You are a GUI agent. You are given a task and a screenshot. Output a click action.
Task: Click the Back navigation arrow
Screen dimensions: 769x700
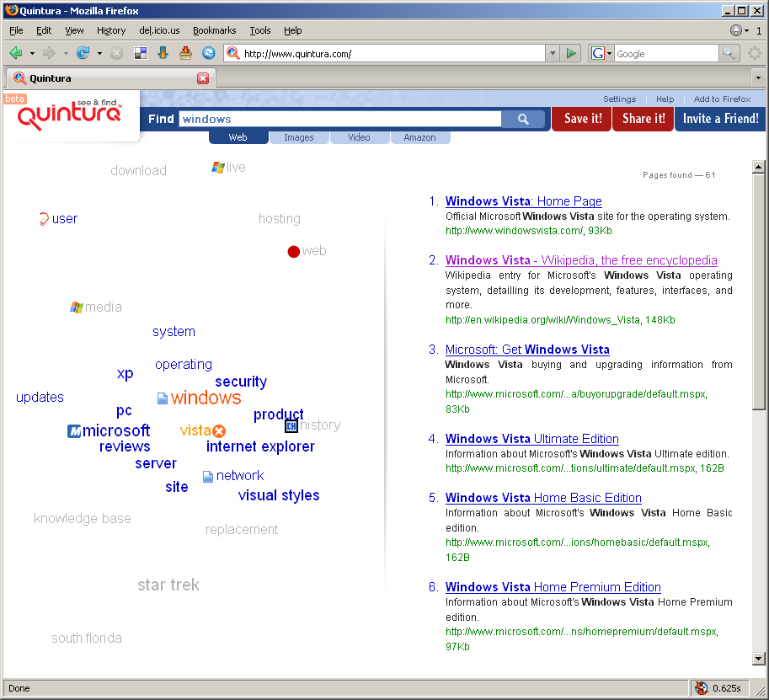click(16, 53)
